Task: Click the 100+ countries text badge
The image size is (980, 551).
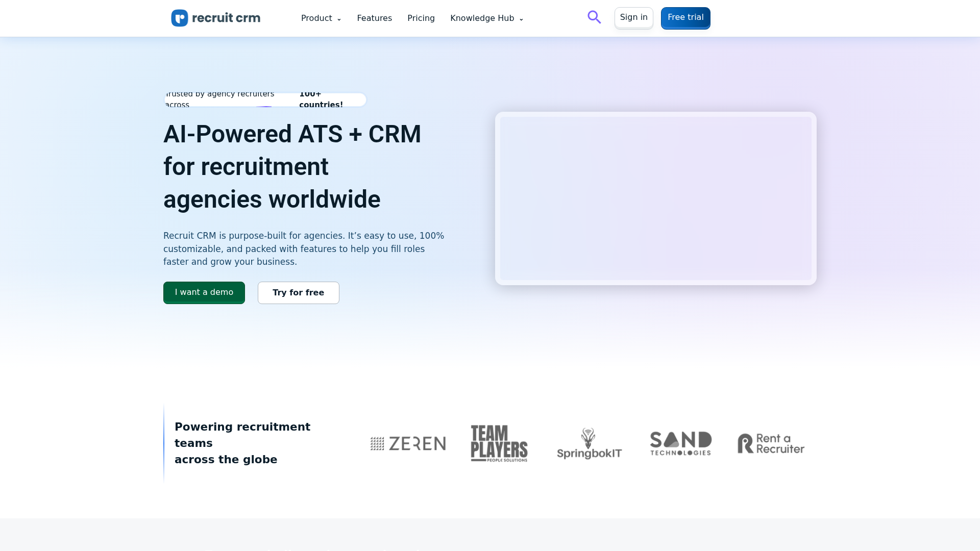Action: tap(321, 99)
